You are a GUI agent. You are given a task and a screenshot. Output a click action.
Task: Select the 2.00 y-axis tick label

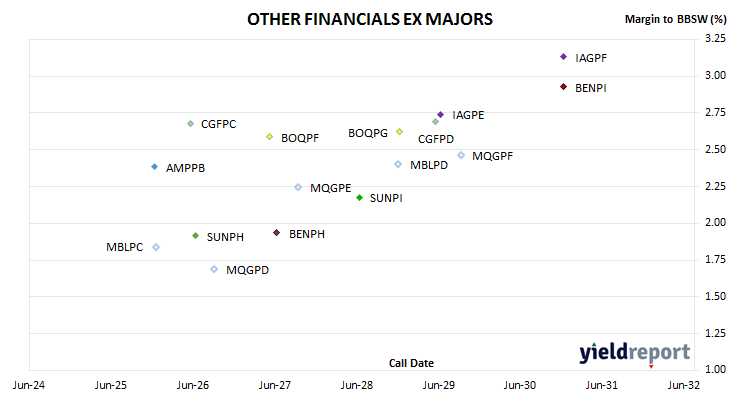pyautogui.click(x=716, y=222)
